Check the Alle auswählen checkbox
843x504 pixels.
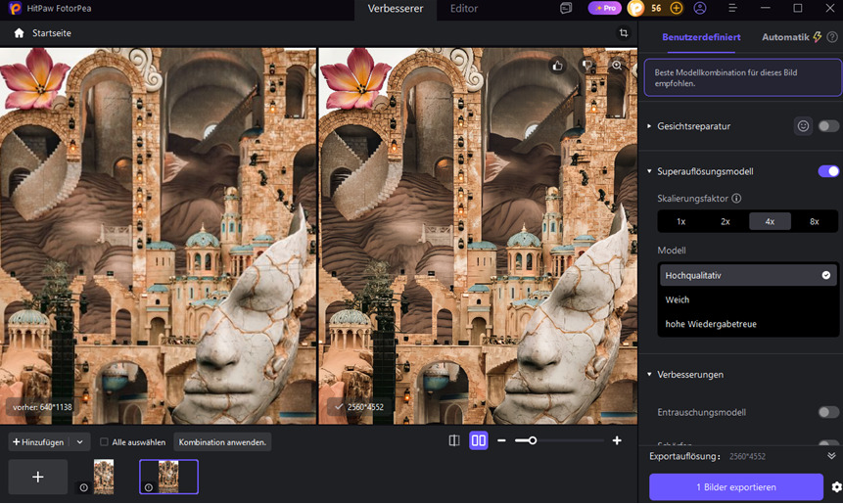[105, 442]
